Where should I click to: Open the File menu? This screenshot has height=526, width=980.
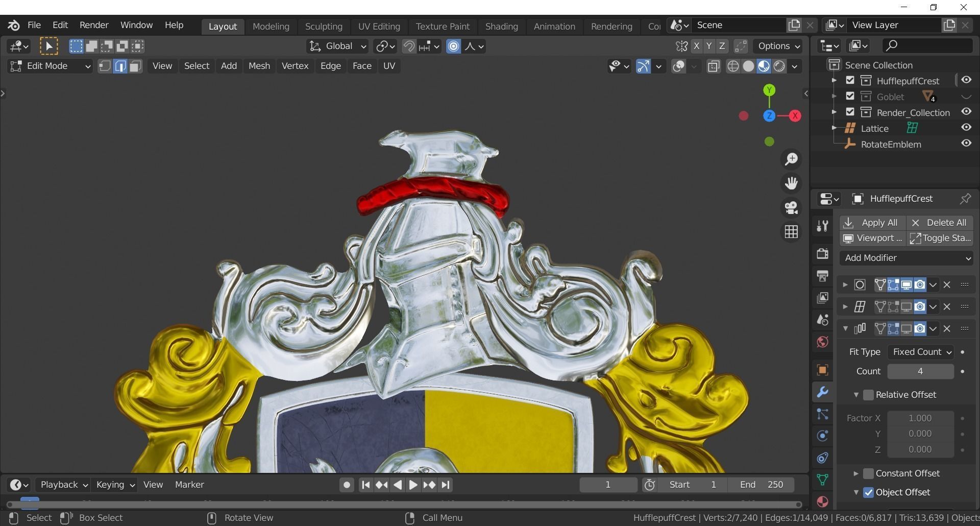(x=34, y=25)
